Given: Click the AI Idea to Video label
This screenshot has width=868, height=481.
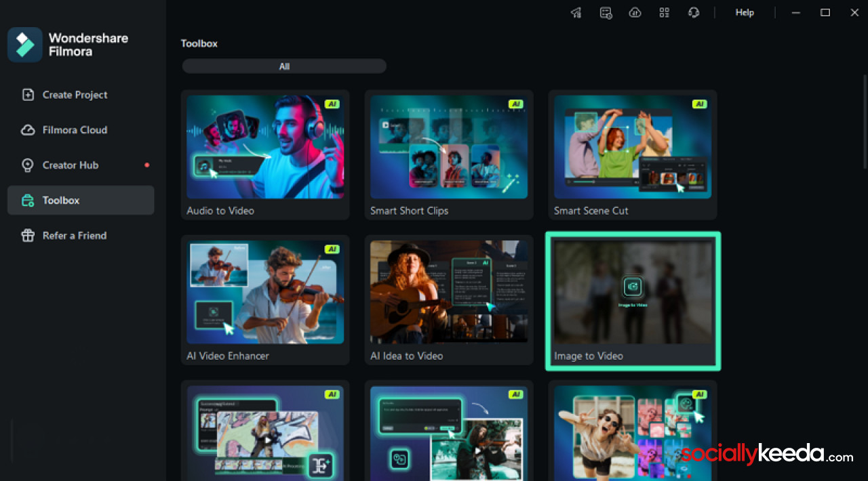Looking at the screenshot, I should pos(406,356).
